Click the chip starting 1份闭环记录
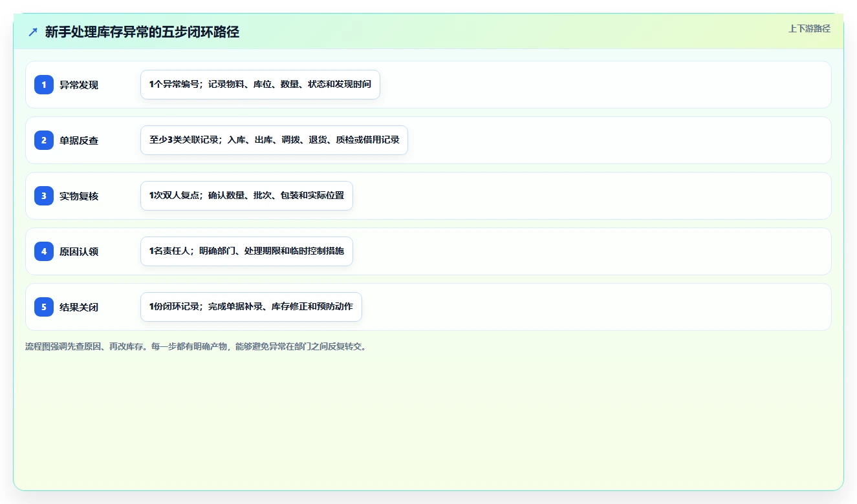Image resolution: width=857 pixels, height=504 pixels. (251, 307)
